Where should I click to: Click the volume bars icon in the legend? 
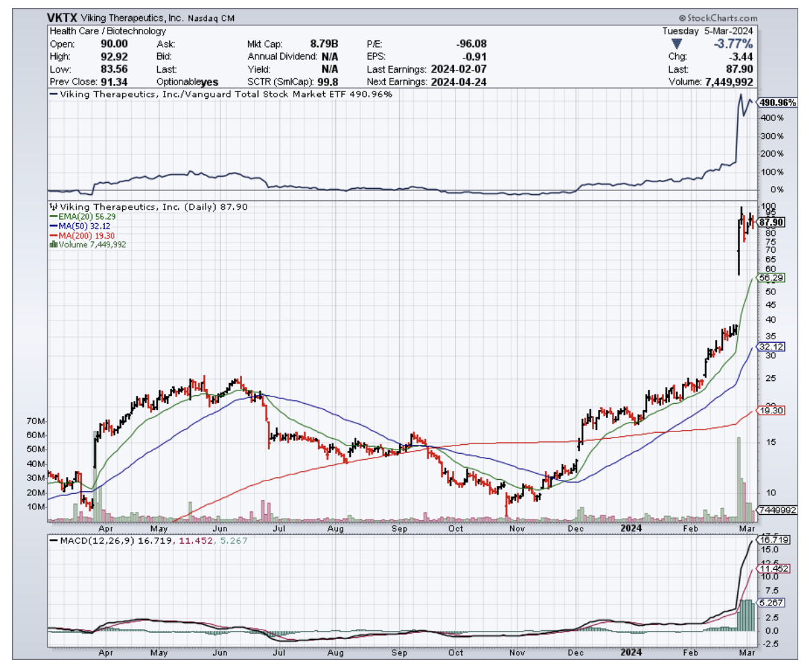(53, 245)
